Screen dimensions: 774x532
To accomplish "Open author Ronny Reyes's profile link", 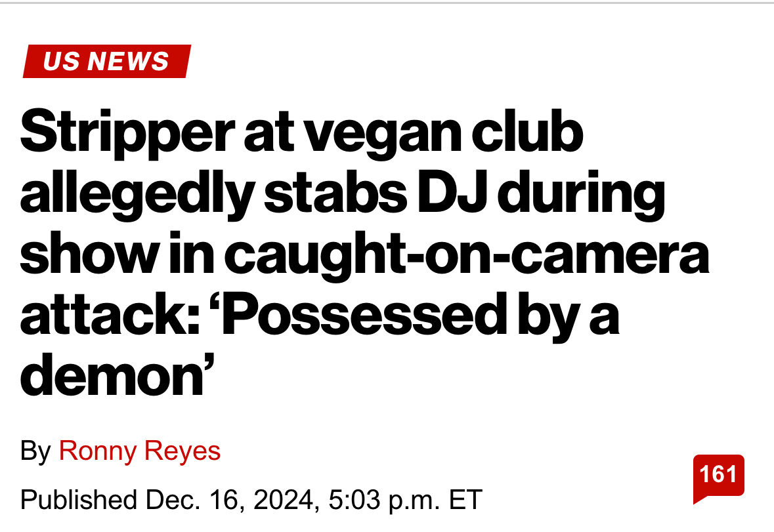I will 140,451.
